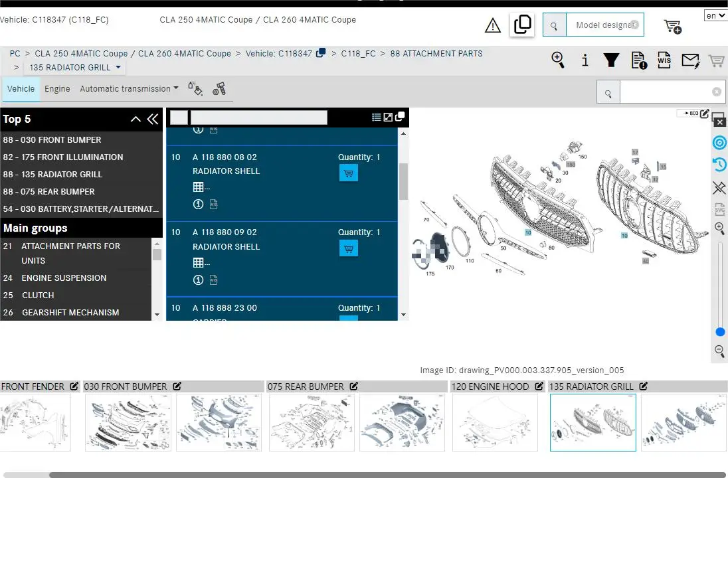Open main group 26 GEARSHIFT MECHANISM
The height and width of the screenshot is (581, 728).
click(76, 312)
